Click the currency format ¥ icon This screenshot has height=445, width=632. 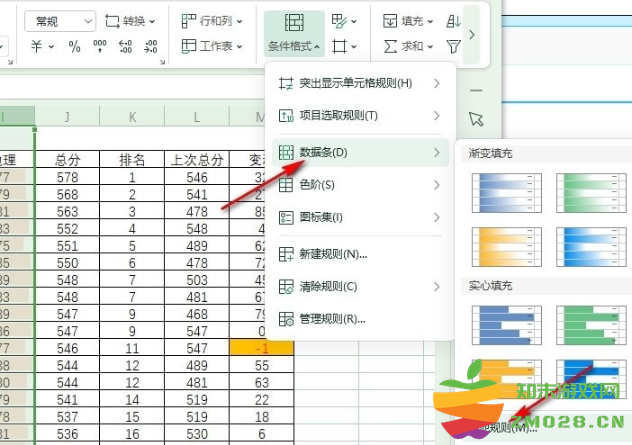pyautogui.click(x=36, y=46)
